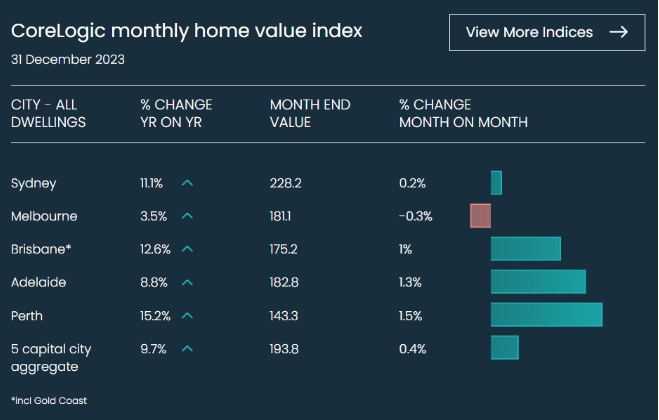Click the up chevron beside Adelaide 8.8%
Viewport: 659px width, 420px height.
[187, 282]
